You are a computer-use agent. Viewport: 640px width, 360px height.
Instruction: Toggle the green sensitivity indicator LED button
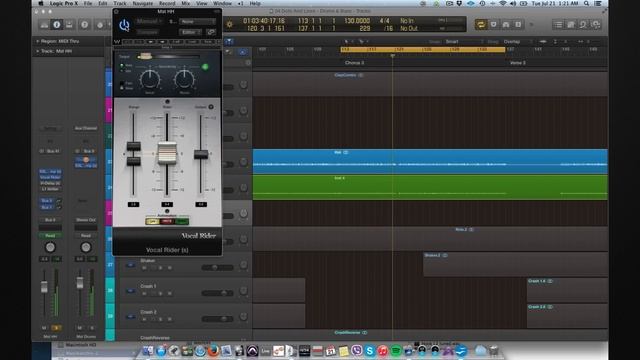pos(205,67)
